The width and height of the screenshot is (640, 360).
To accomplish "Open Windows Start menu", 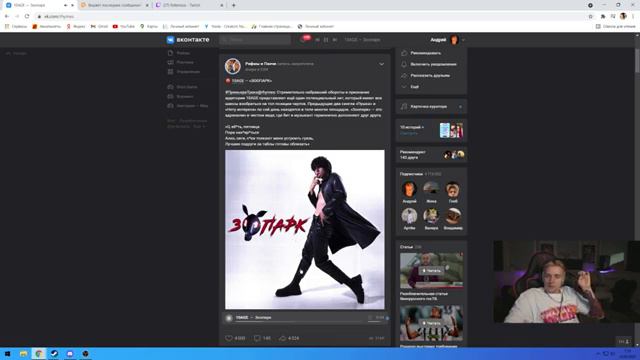I will (x=7, y=353).
